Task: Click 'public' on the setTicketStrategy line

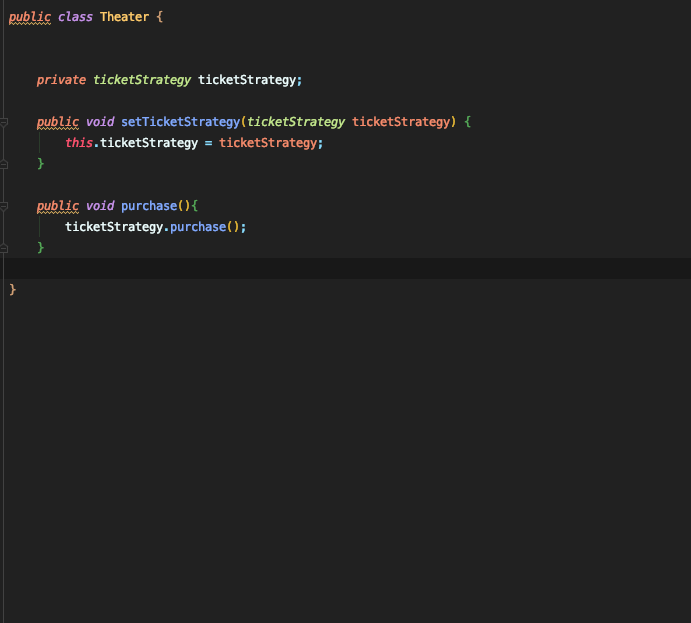Action: click(x=58, y=122)
